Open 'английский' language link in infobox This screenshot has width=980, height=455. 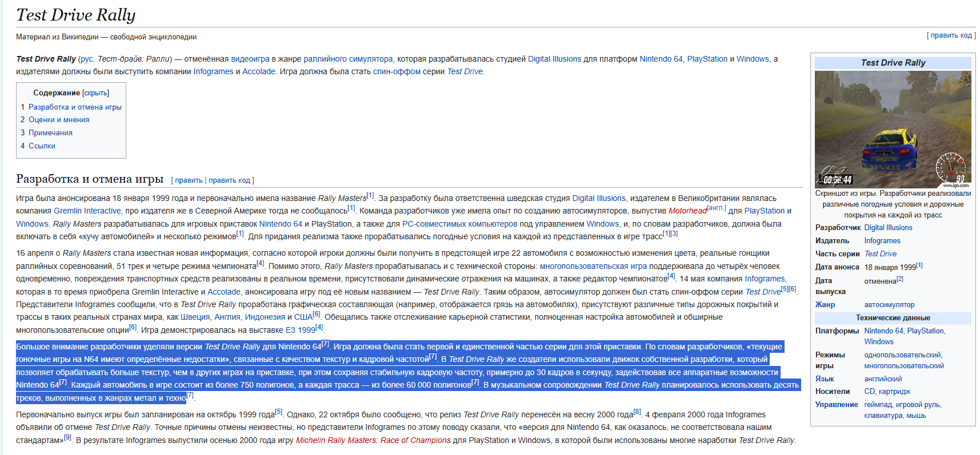pyautogui.click(x=883, y=379)
